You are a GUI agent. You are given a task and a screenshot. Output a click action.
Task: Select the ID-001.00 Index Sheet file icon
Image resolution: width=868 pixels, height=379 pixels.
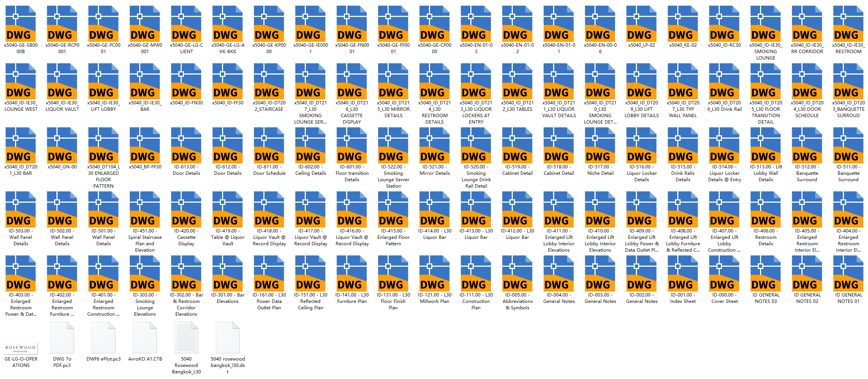pos(683,273)
